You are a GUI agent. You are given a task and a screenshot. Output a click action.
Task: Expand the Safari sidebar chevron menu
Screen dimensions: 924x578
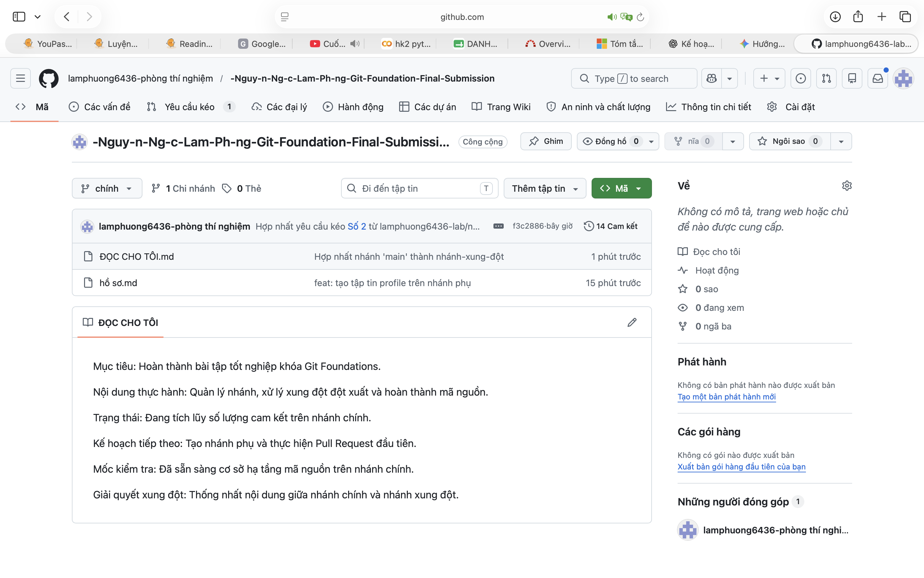(x=38, y=17)
